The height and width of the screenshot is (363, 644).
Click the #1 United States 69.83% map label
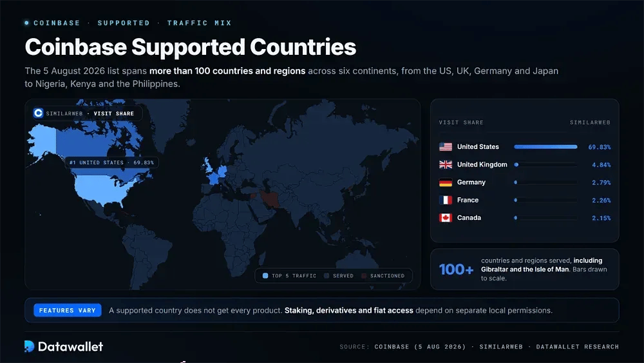click(x=111, y=162)
